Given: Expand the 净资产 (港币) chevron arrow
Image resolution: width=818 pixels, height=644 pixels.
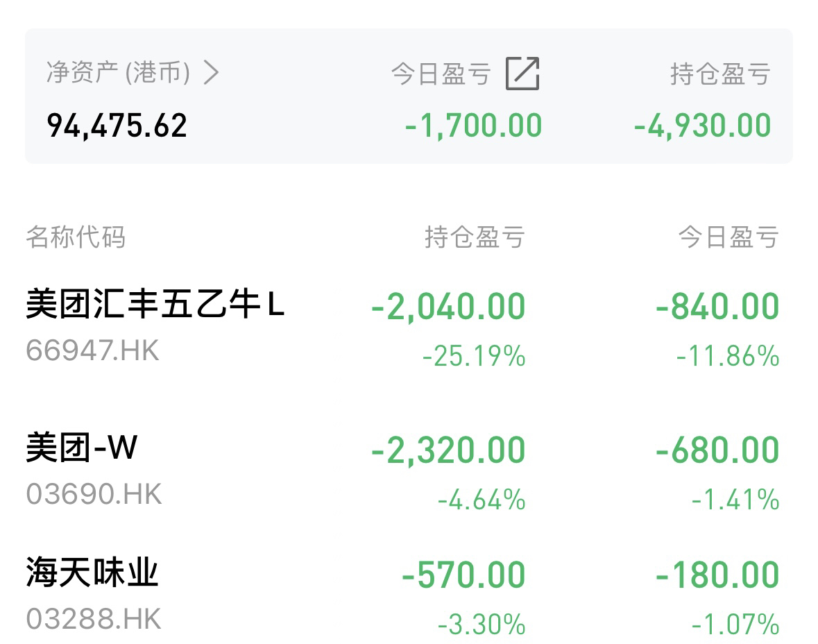Looking at the screenshot, I should click(x=212, y=72).
